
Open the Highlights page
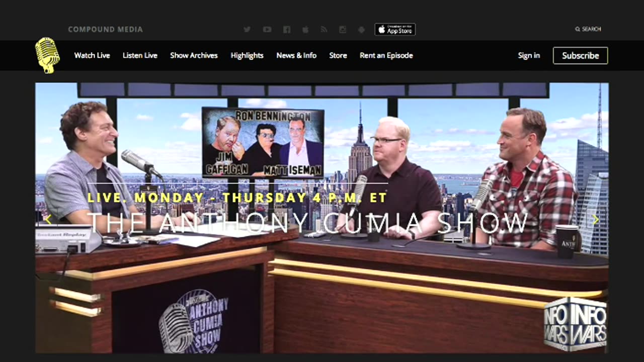pos(247,55)
